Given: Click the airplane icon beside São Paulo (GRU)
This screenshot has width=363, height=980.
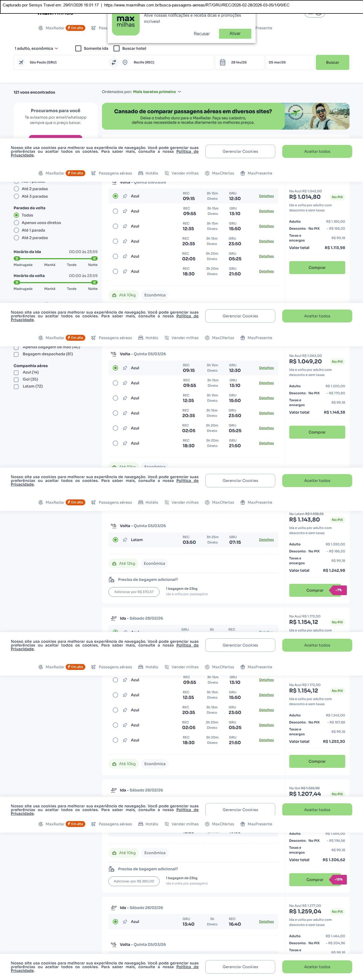Looking at the screenshot, I should click(x=21, y=62).
